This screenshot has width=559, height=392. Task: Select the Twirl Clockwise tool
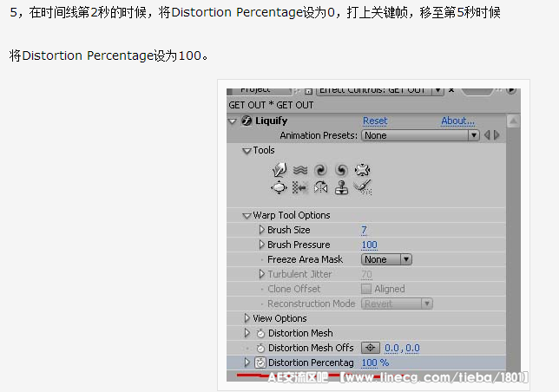tap(320, 170)
